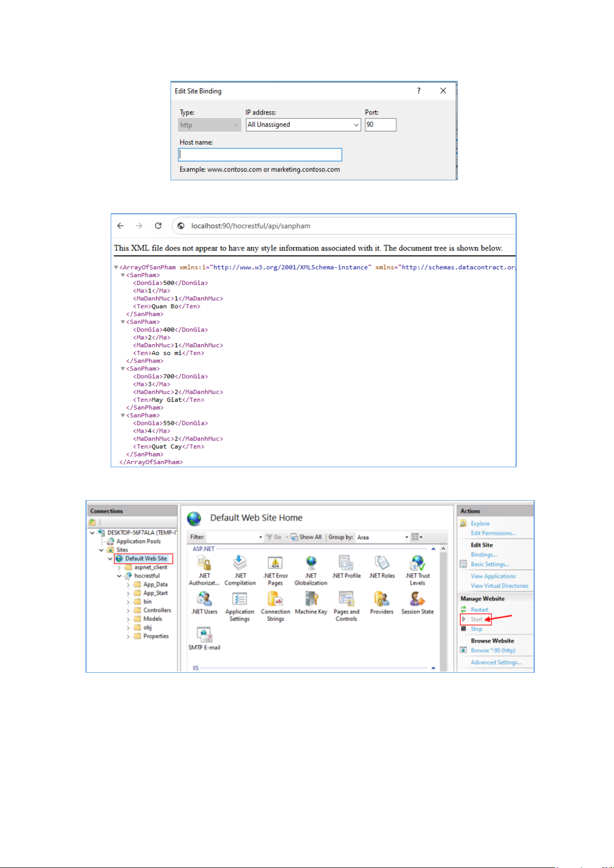Open the Providers feature icon
This screenshot has height=868, width=614.
(x=382, y=599)
